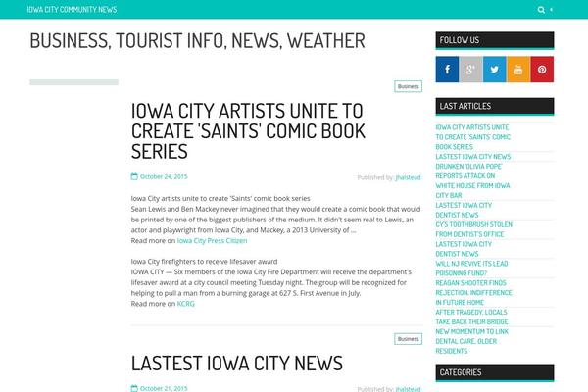
Task: Open the search magnifier icon in header
Action: pyautogui.click(x=541, y=10)
